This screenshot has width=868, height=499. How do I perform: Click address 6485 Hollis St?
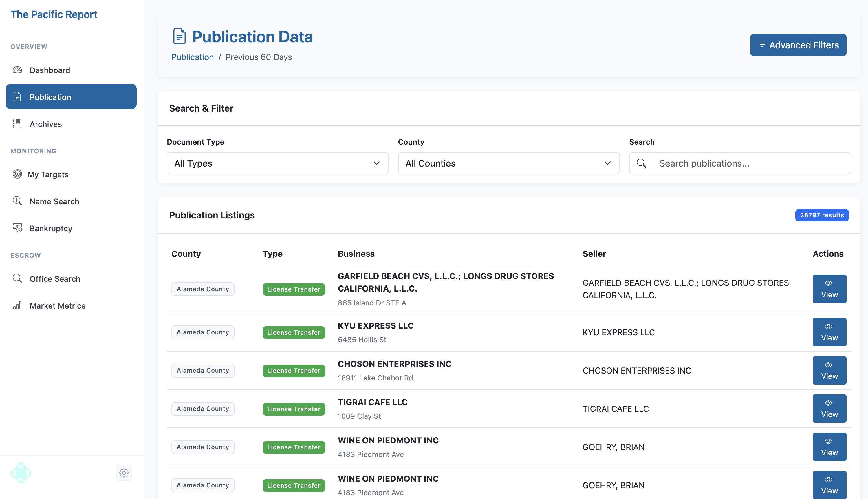(362, 340)
